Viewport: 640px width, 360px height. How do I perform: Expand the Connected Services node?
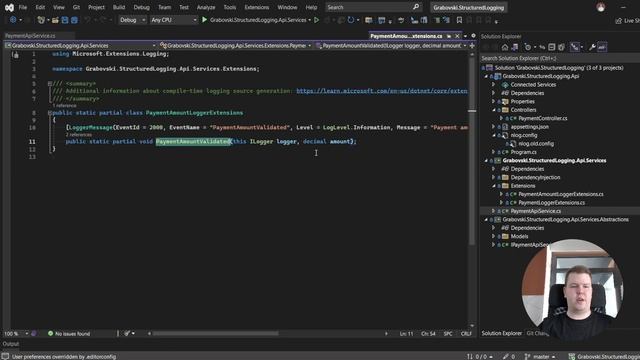[493, 84]
